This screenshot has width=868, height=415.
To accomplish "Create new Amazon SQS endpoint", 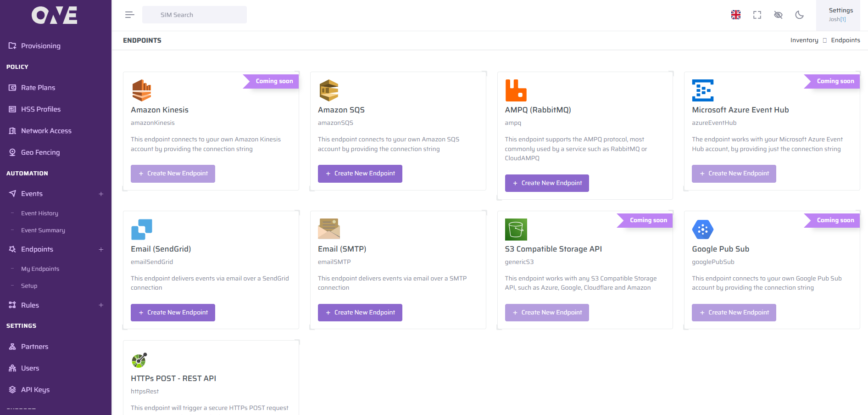I will [x=360, y=174].
